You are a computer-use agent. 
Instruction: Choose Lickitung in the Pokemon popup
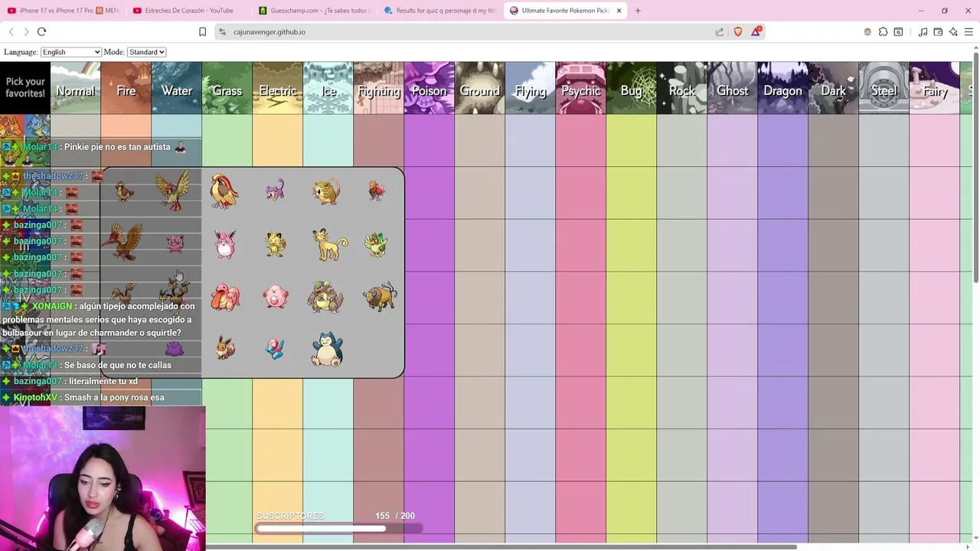pyautogui.click(x=225, y=297)
